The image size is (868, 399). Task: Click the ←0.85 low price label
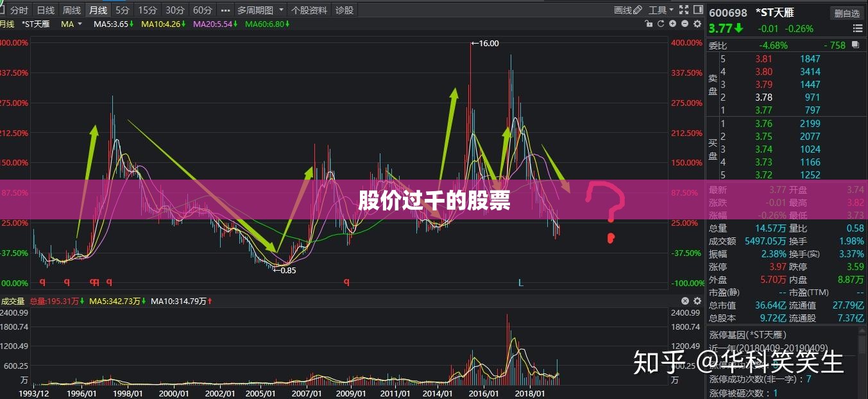[284, 270]
